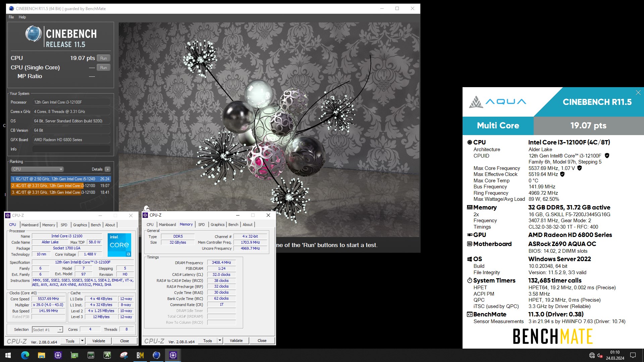This screenshot has height=362, width=644.
Task: Click Windows Server 2022 text in BenchMate panel
Action: 559,259
